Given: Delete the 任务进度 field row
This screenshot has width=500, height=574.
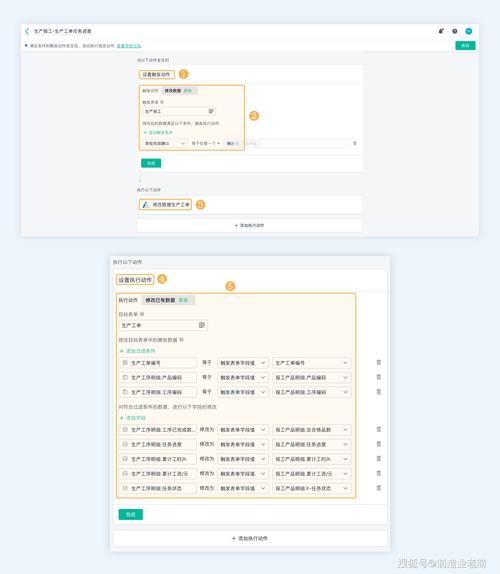Looking at the screenshot, I should tap(379, 444).
